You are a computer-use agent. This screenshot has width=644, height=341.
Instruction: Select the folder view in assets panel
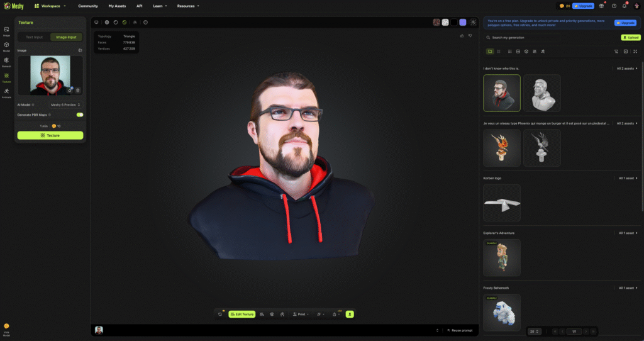click(490, 51)
